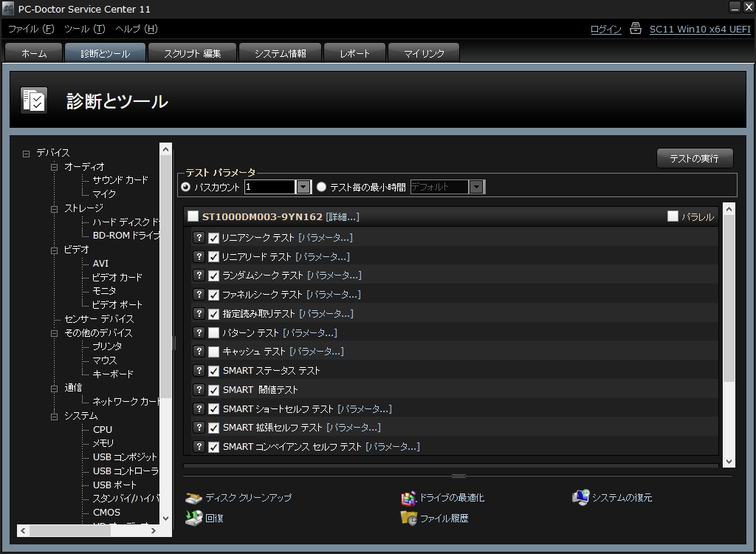The image size is (756, 554).
Task: Switch to the マイリンク tab
Action: pos(424,53)
